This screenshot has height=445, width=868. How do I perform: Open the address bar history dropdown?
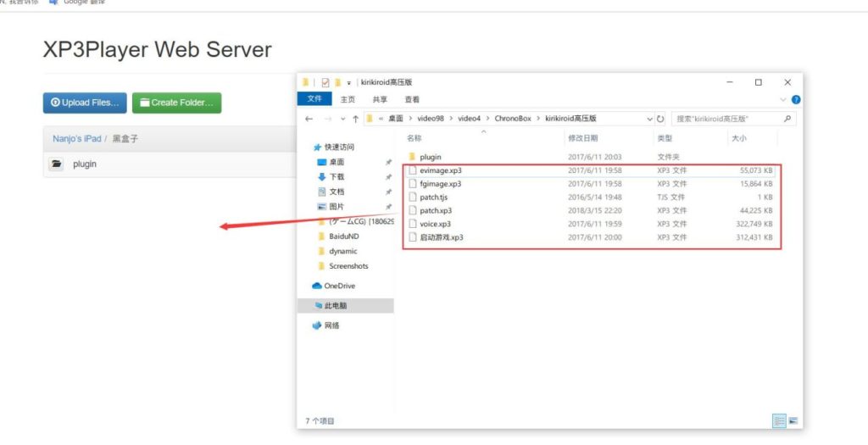(x=649, y=119)
